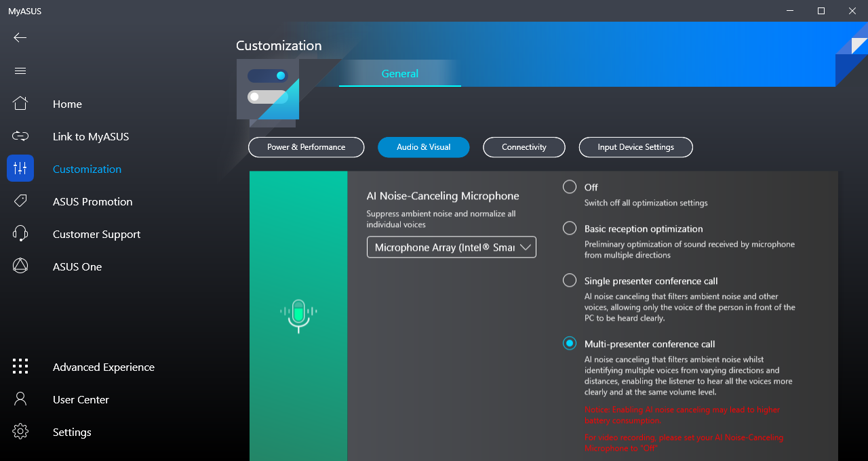Open Power & Performance category

pos(307,147)
